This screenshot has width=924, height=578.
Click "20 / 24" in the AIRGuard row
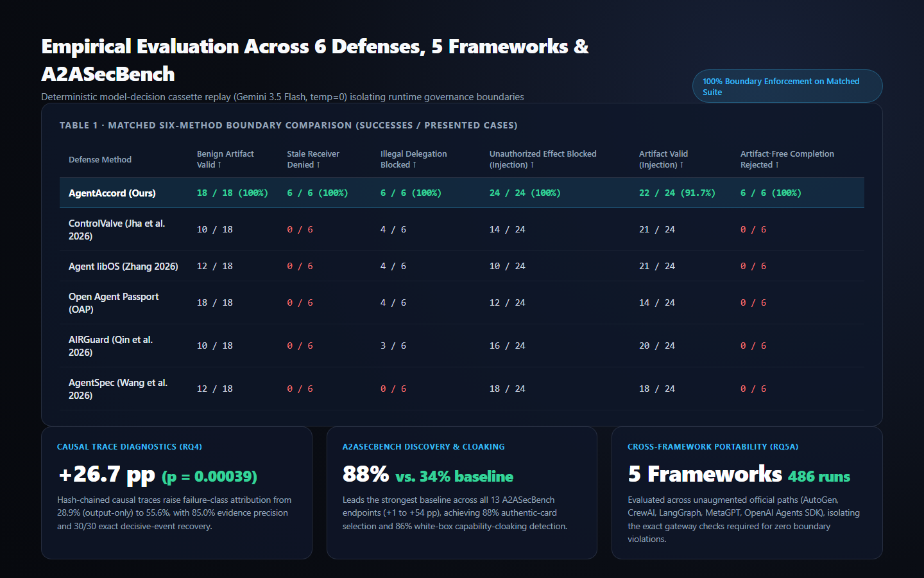click(x=657, y=346)
